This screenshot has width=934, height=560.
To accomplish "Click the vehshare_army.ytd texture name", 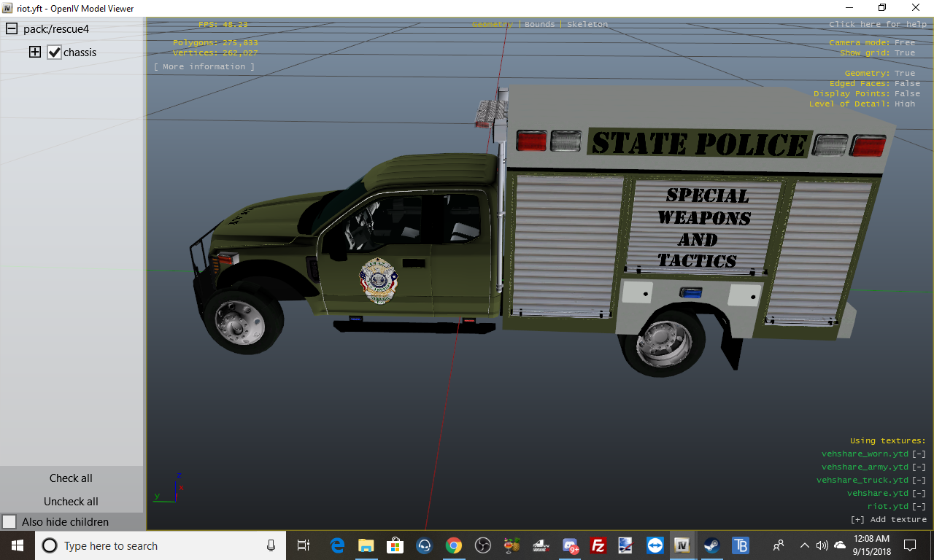I will pyautogui.click(x=865, y=467).
